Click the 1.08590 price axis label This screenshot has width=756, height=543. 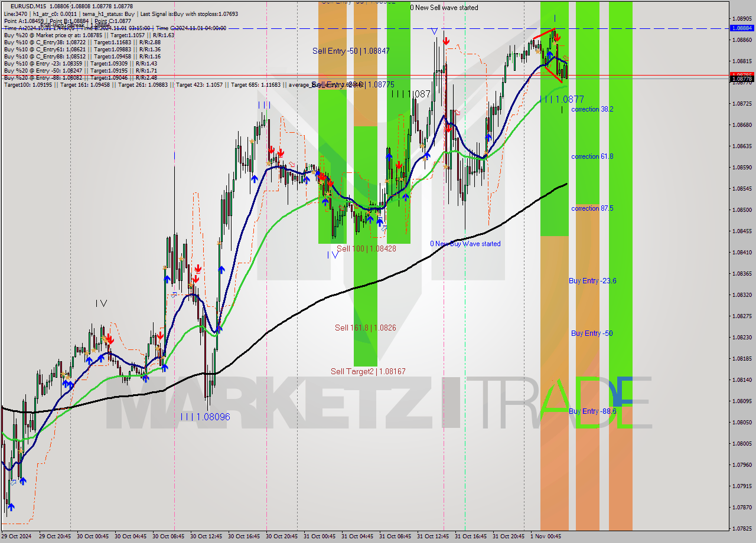pos(742,168)
